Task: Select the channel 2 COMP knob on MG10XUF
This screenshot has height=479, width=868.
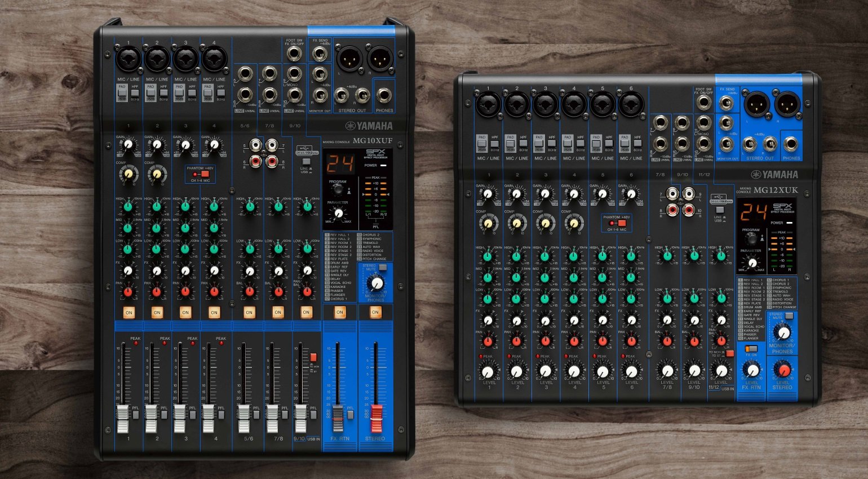Action: [x=157, y=173]
